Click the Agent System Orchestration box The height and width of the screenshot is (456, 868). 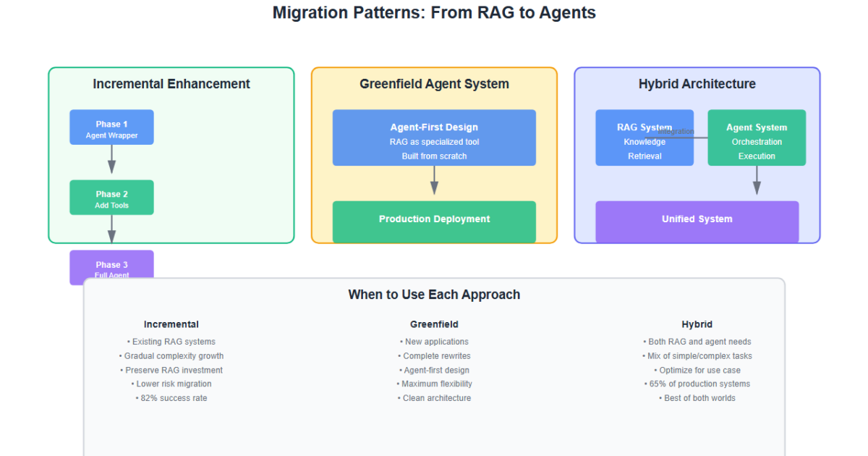pos(757,138)
